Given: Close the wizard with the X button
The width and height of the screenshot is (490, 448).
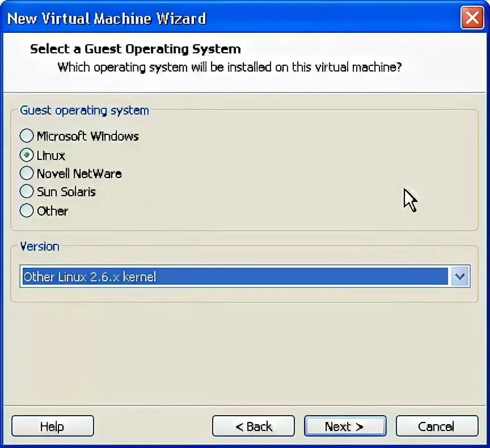Looking at the screenshot, I should (472, 18).
